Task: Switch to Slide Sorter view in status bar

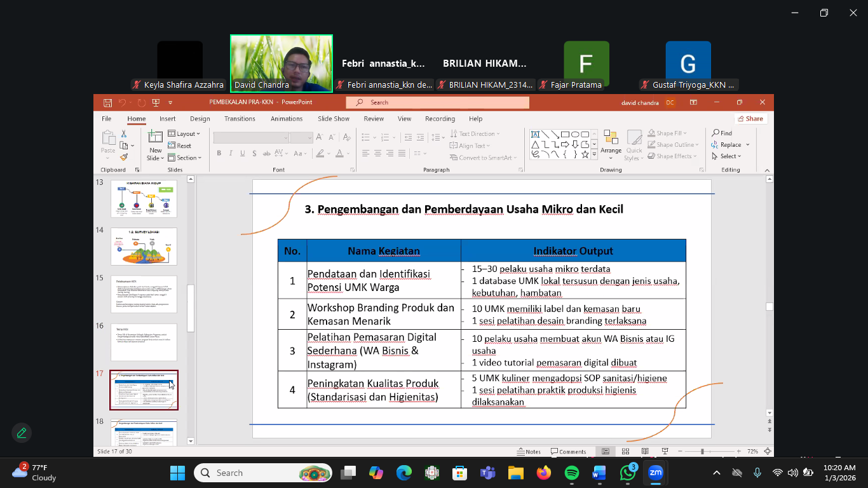Action: click(x=626, y=452)
